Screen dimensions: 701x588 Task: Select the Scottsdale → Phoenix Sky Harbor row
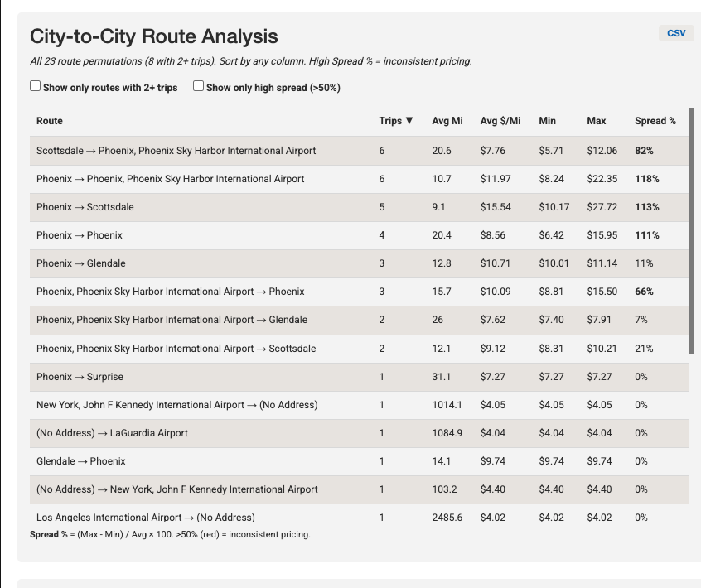[x=176, y=151]
